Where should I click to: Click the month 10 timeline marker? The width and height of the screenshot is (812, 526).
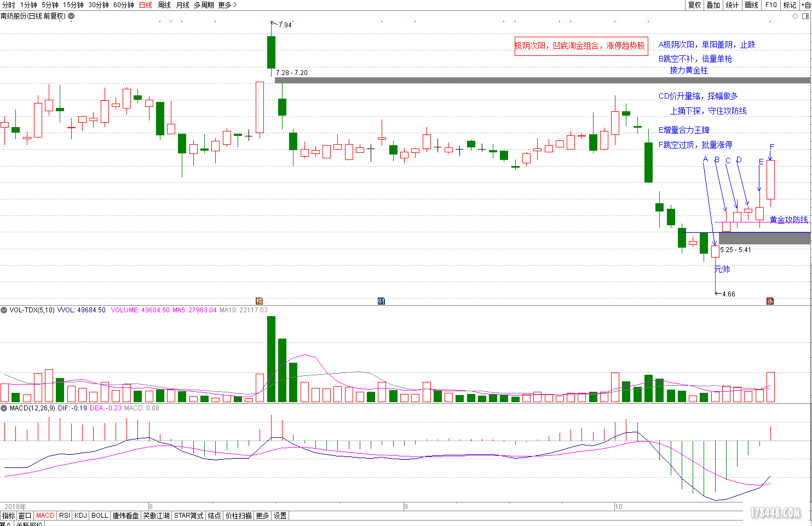click(x=618, y=507)
